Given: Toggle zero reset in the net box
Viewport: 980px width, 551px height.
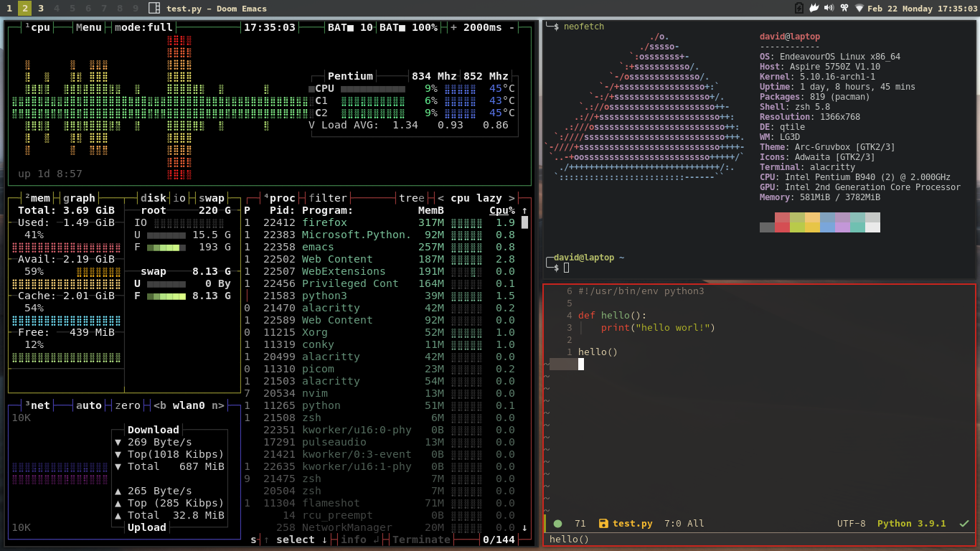Looking at the screenshot, I should point(128,405).
